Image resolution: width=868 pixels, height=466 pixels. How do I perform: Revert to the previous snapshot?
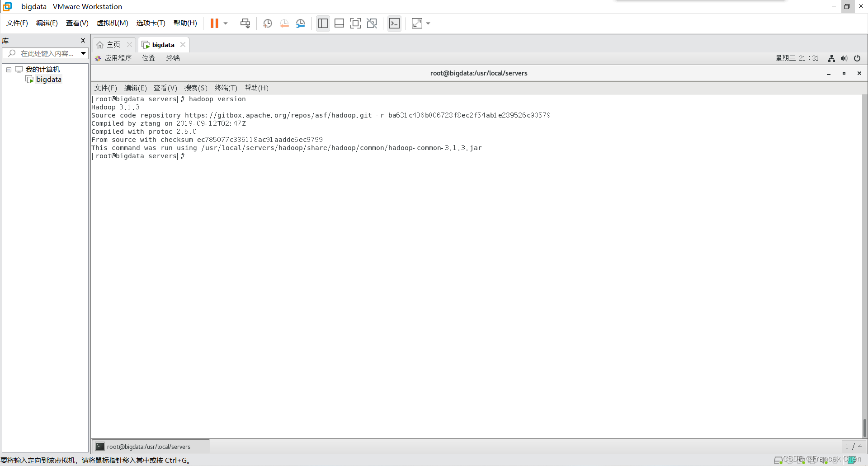click(284, 24)
